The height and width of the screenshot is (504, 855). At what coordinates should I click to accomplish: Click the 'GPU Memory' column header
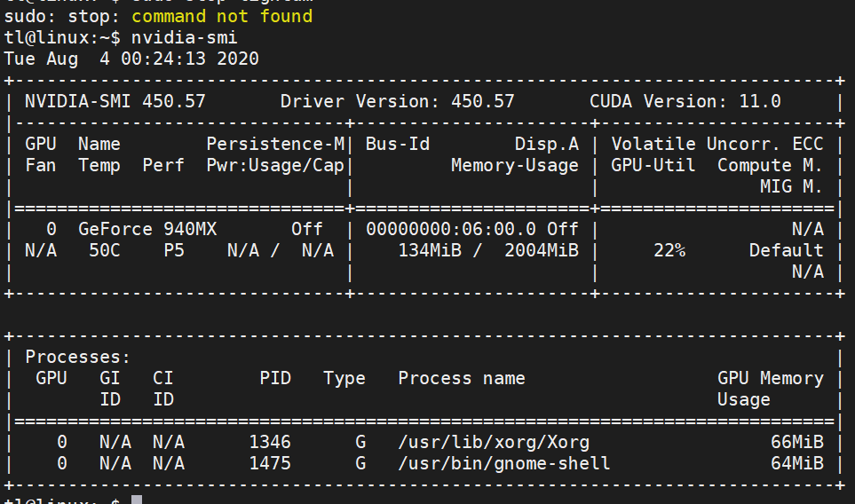771,378
